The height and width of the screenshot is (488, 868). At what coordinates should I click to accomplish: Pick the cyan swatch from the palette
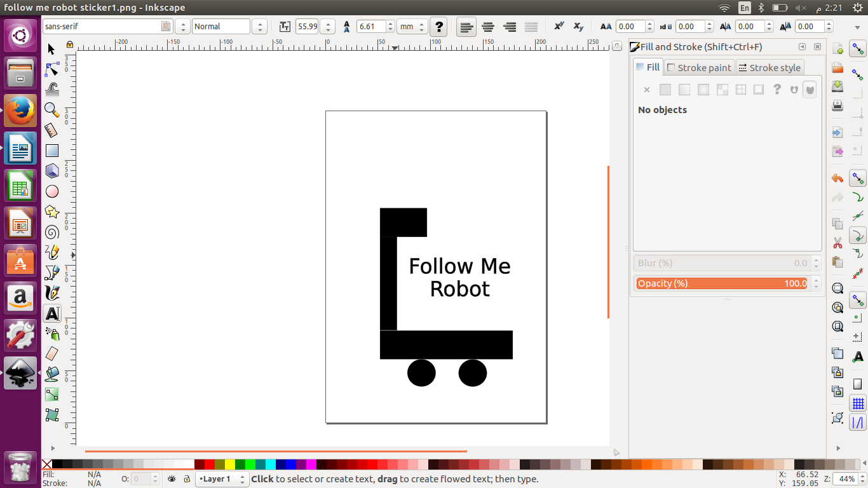coord(271,464)
